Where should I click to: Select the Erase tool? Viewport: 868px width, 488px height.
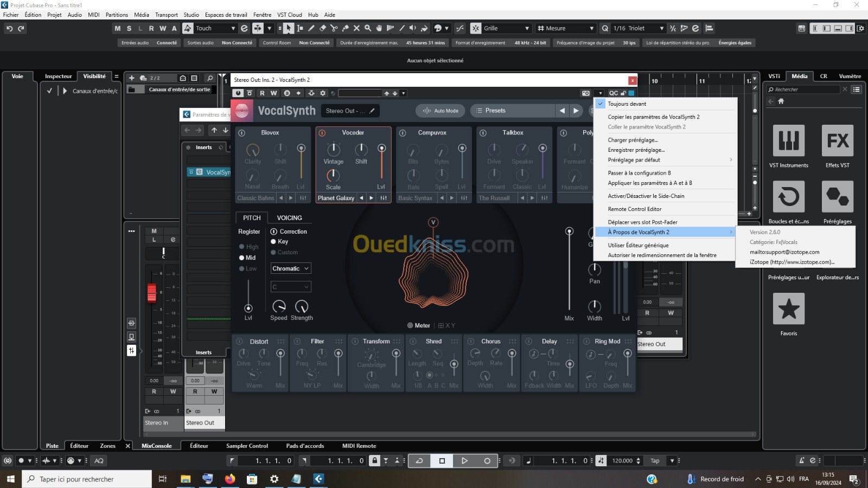pyautogui.click(x=323, y=28)
